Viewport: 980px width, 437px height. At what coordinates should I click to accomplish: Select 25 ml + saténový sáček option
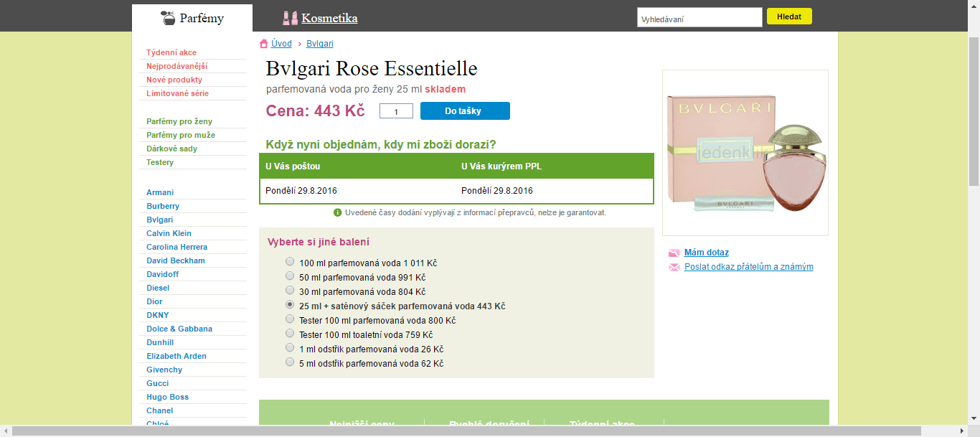click(290, 305)
